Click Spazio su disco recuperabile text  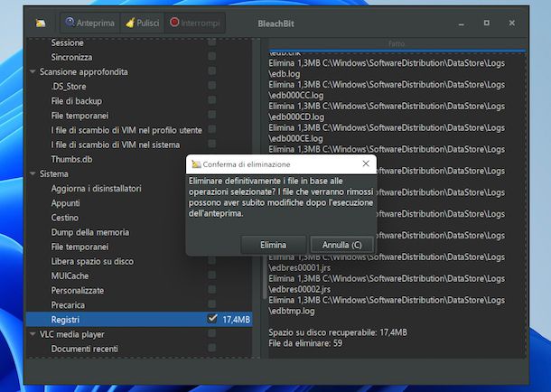[x=338, y=332]
